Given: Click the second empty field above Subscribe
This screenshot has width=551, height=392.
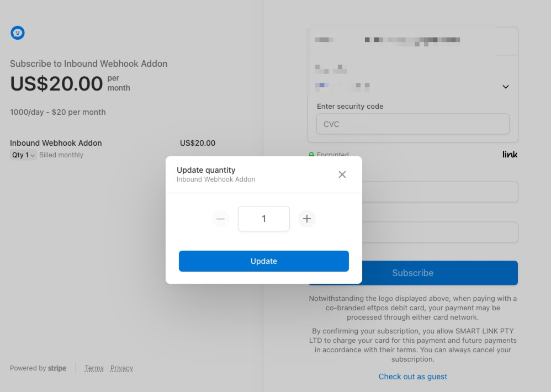Looking at the screenshot, I should pos(440,232).
